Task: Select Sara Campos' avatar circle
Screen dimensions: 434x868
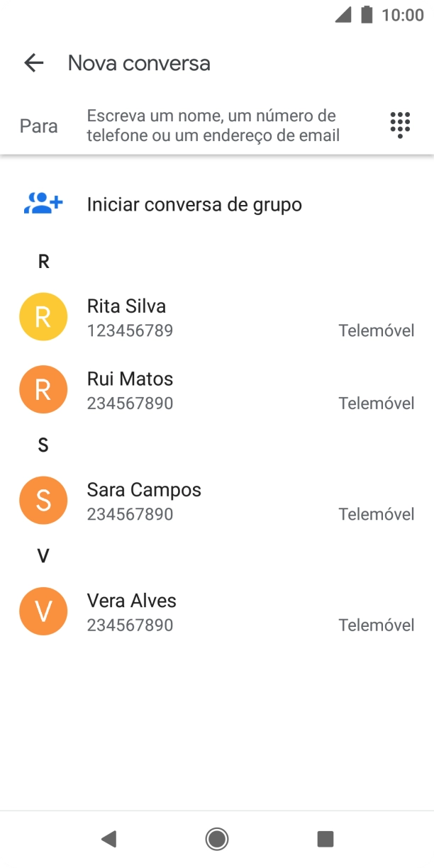Action: (x=43, y=500)
